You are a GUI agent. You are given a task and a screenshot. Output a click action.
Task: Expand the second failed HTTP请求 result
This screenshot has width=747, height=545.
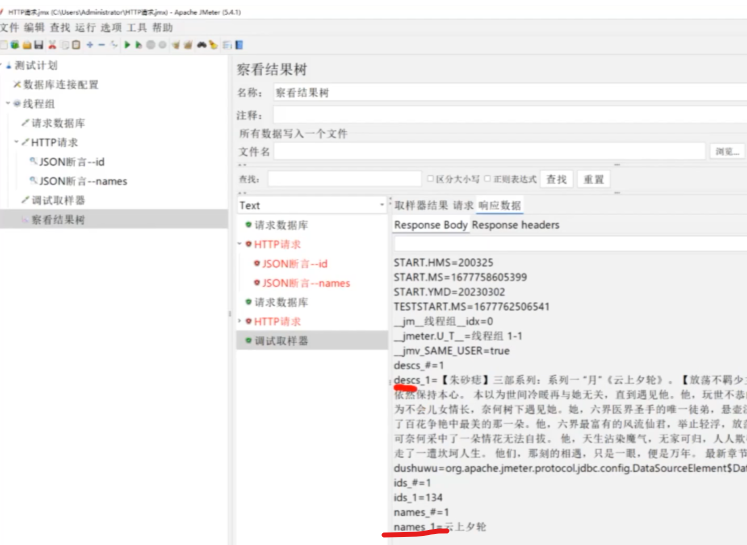(x=240, y=321)
